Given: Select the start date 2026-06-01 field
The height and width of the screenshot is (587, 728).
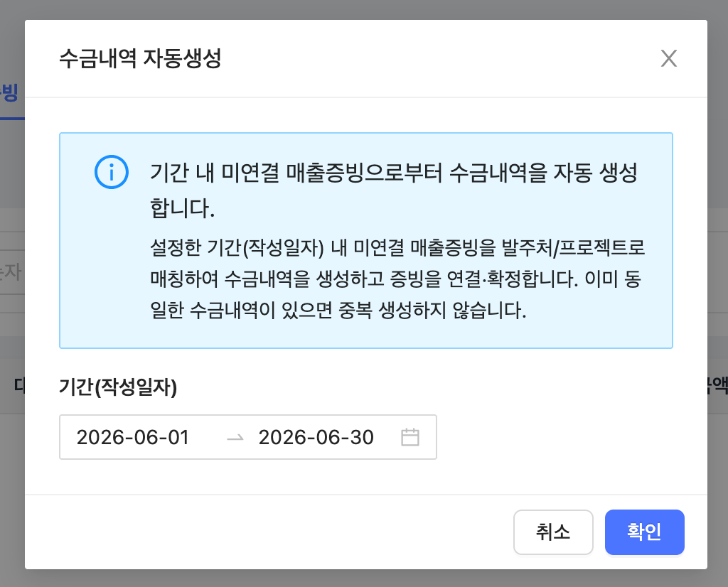Looking at the screenshot, I should 133,437.
